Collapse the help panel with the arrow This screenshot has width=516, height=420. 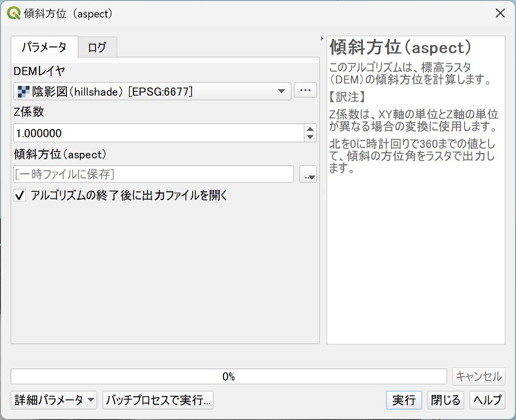(x=322, y=38)
